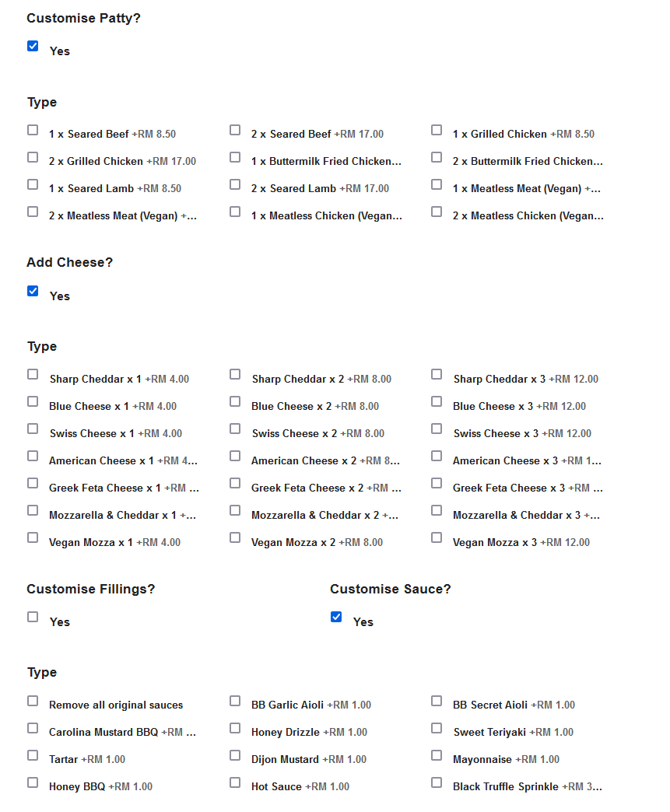
Task: Check Sharp Cheddar x 2
Action: click(235, 374)
